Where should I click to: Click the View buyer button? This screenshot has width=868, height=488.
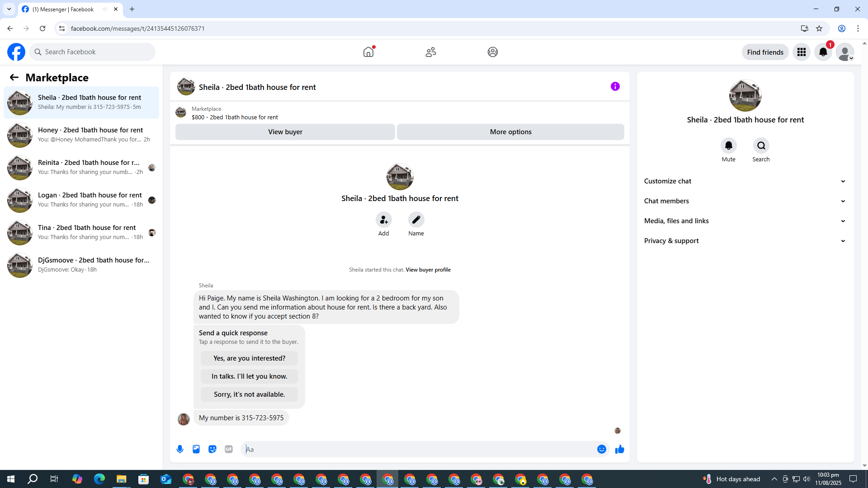(x=285, y=132)
